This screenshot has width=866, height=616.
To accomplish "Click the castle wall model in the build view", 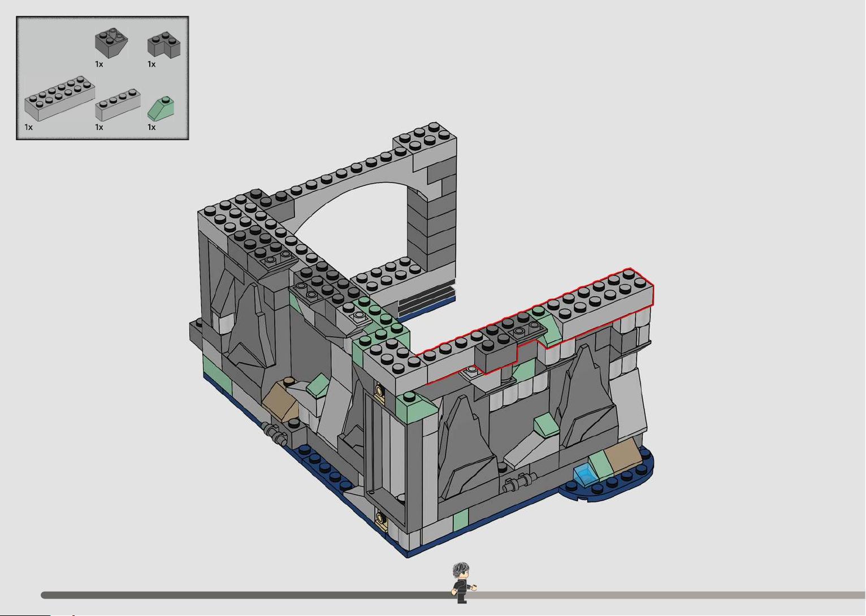I will (x=421, y=339).
